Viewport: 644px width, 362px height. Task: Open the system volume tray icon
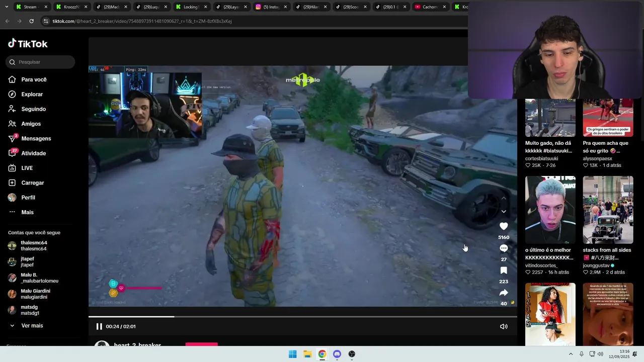(600, 354)
